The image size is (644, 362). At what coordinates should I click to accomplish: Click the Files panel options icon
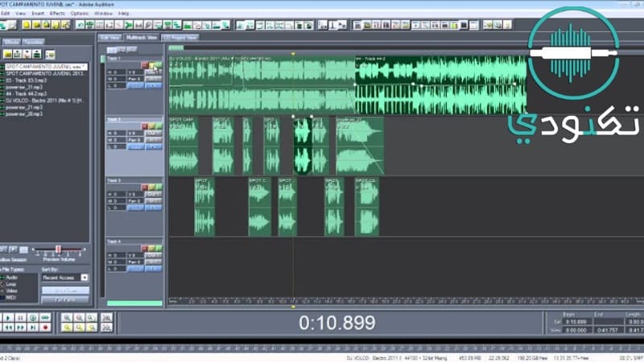point(50,54)
